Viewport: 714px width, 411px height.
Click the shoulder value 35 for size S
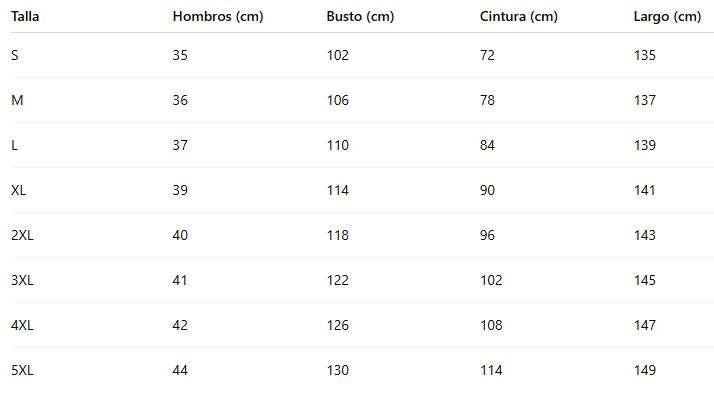180,55
